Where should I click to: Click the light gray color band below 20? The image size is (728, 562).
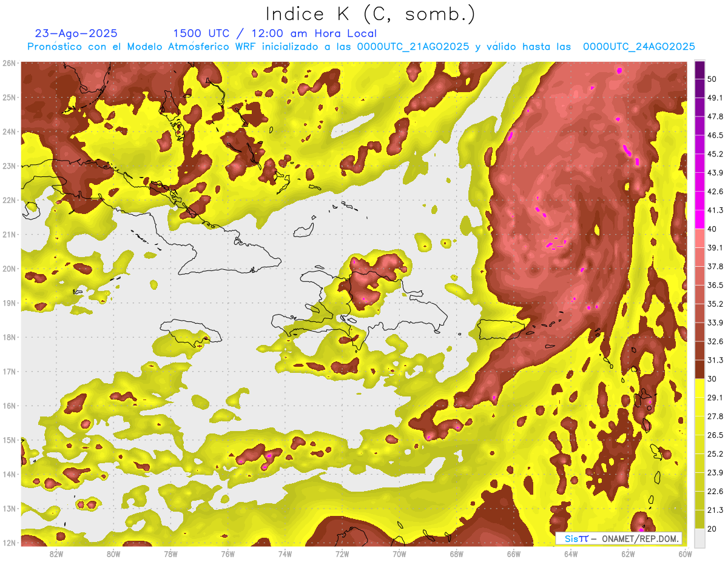pyautogui.click(x=699, y=537)
